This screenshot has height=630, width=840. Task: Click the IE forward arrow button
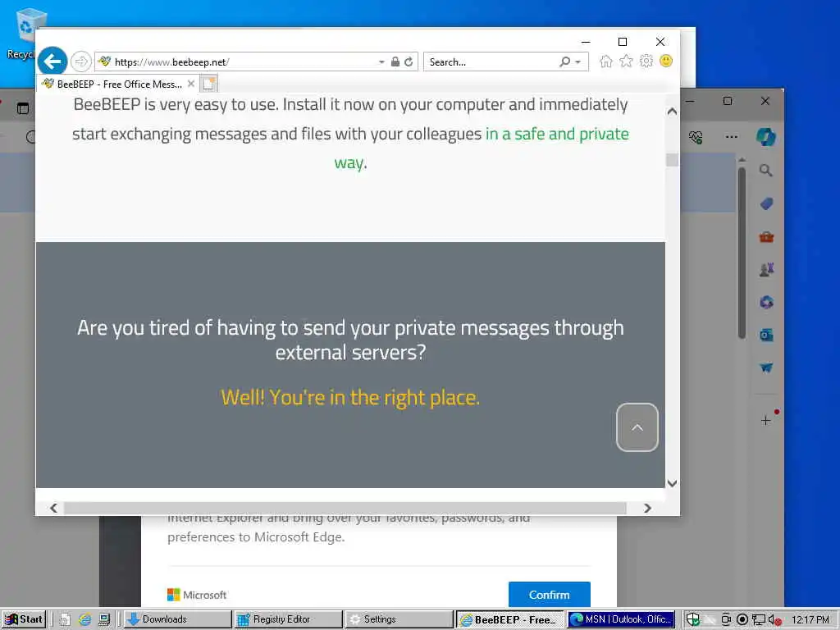pyautogui.click(x=81, y=62)
